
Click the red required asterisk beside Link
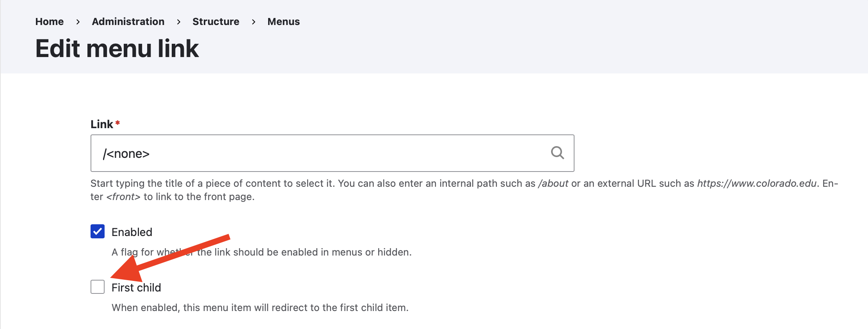tap(117, 123)
